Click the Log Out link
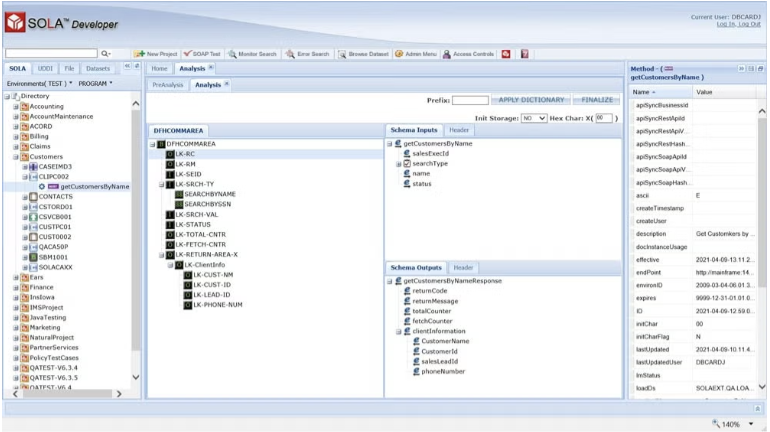 click(749, 24)
